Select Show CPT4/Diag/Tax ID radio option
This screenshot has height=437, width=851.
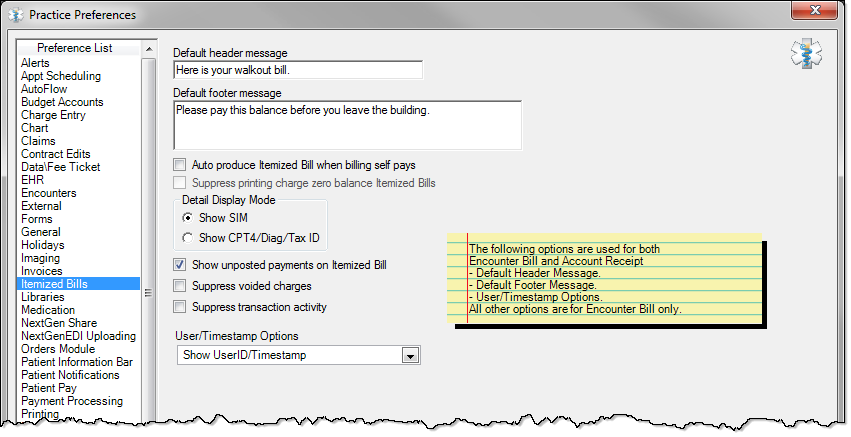(x=188, y=238)
